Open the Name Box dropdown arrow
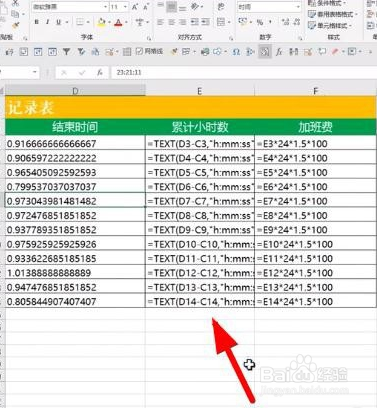Image resolution: width=377 pixels, height=408 pixels. (35, 72)
